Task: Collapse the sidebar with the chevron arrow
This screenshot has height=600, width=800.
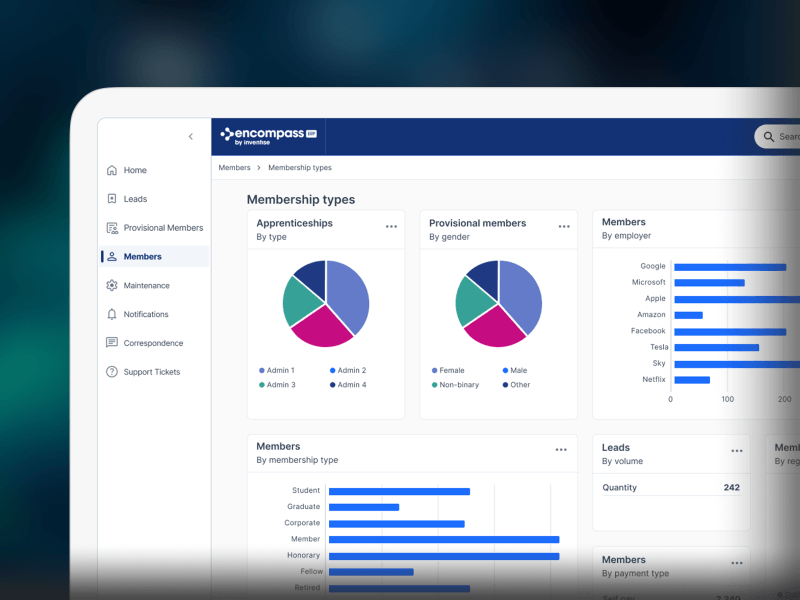Action: (x=191, y=136)
